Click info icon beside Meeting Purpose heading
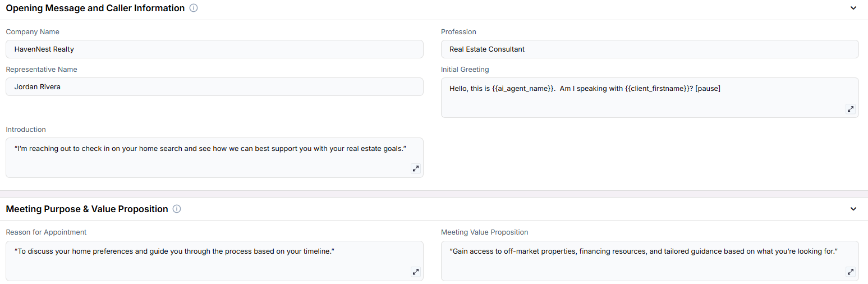The image size is (868, 284). click(x=177, y=209)
